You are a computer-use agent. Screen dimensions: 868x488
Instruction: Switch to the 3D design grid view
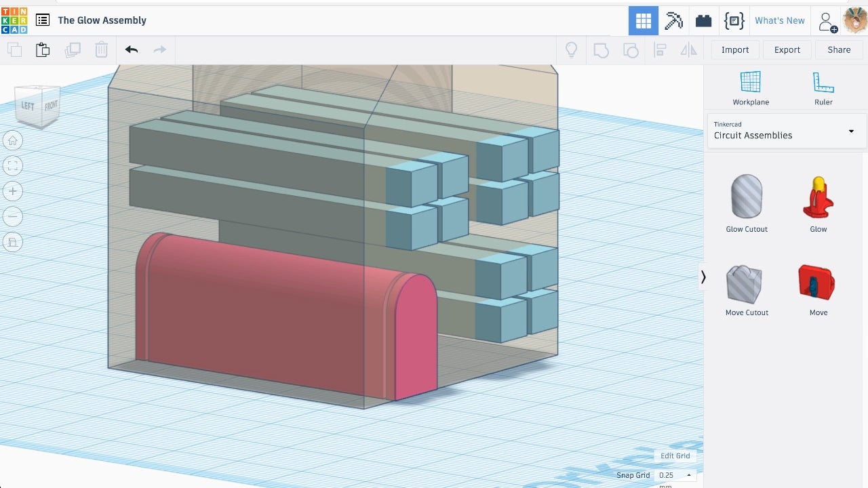(x=644, y=20)
